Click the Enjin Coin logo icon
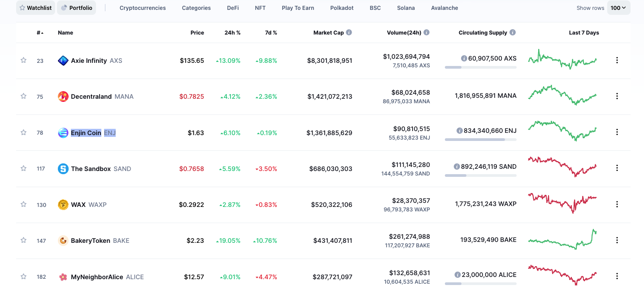The image size is (644, 294). [63, 133]
